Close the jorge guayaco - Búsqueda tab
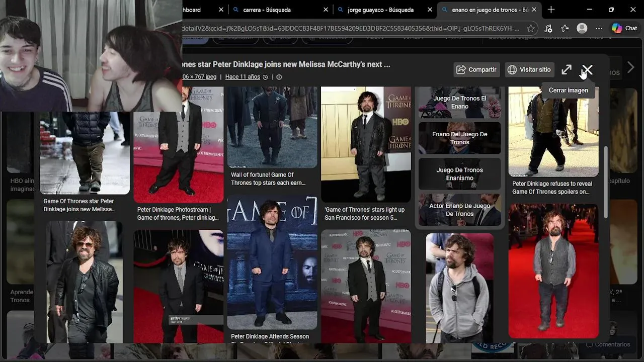644x362 pixels. pyautogui.click(x=430, y=10)
